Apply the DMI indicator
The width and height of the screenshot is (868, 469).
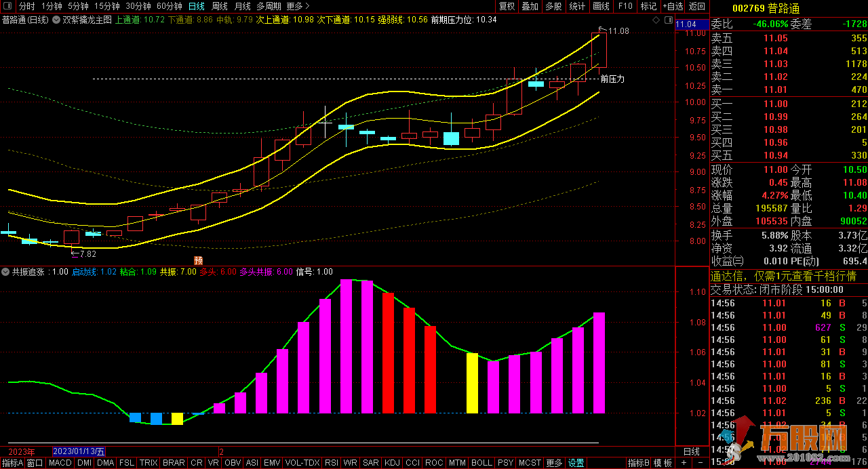[x=84, y=463]
